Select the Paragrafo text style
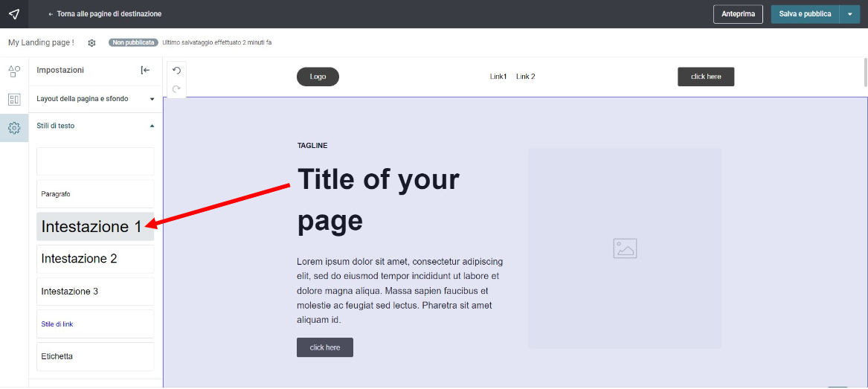Viewport: 868px width, 389px height. [95, 194]
